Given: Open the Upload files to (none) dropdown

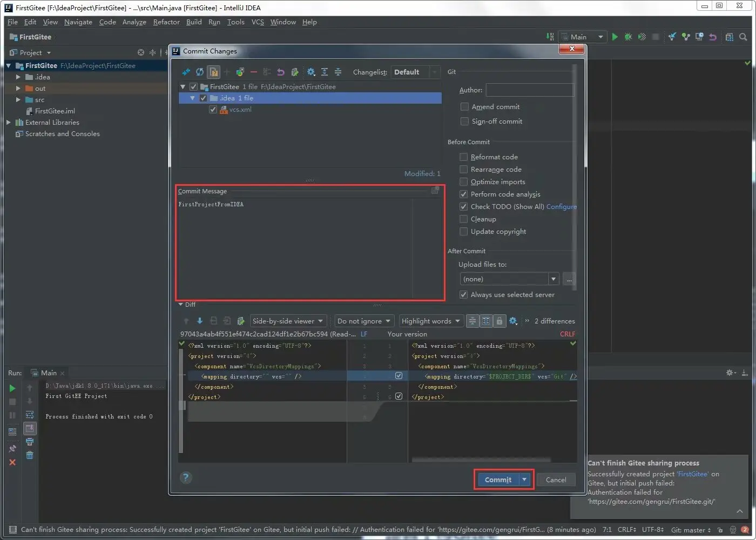Looking at the screenshot, I should (x=509, y=279).
